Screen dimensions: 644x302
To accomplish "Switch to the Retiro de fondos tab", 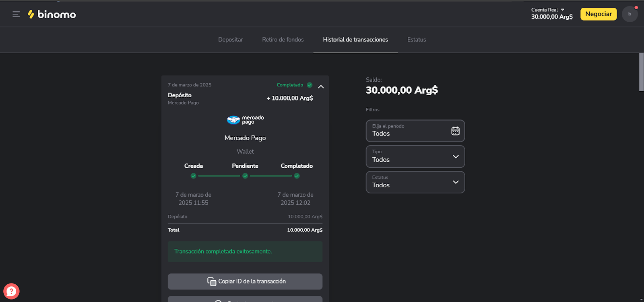I will 283,40.
